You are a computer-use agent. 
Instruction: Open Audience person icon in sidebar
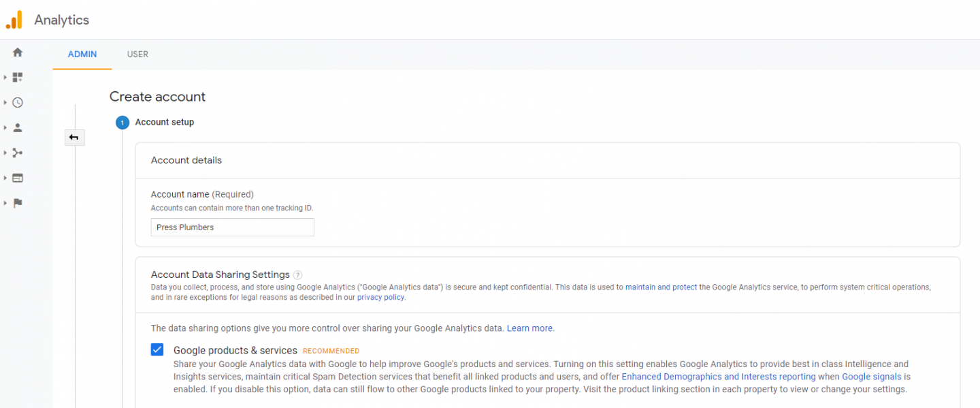(18, 127)
